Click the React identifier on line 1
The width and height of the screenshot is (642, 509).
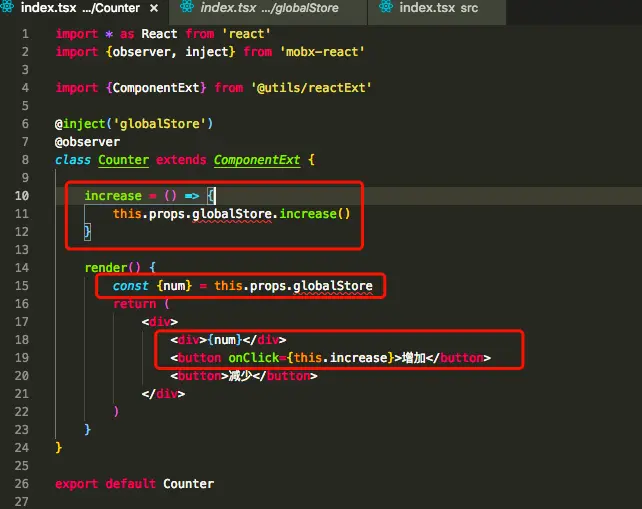159,34
